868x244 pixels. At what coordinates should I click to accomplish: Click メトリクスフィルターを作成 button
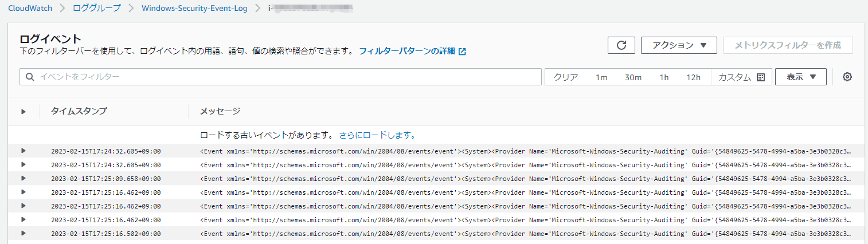[x=788, y=45]
